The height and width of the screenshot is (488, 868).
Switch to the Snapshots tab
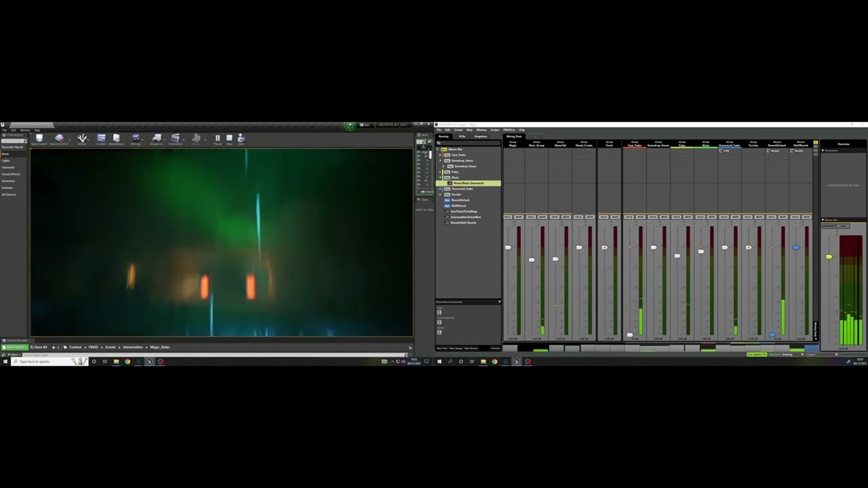(481, 136)
